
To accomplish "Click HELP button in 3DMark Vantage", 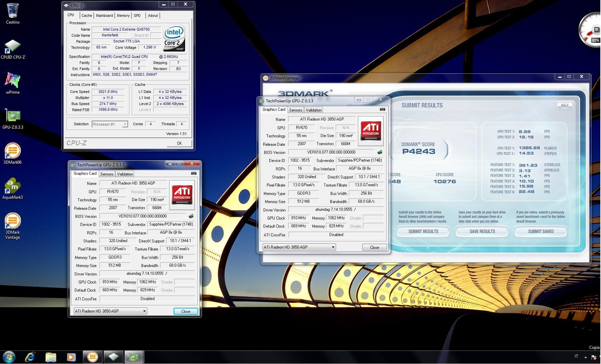I will (x=565, y=105).
